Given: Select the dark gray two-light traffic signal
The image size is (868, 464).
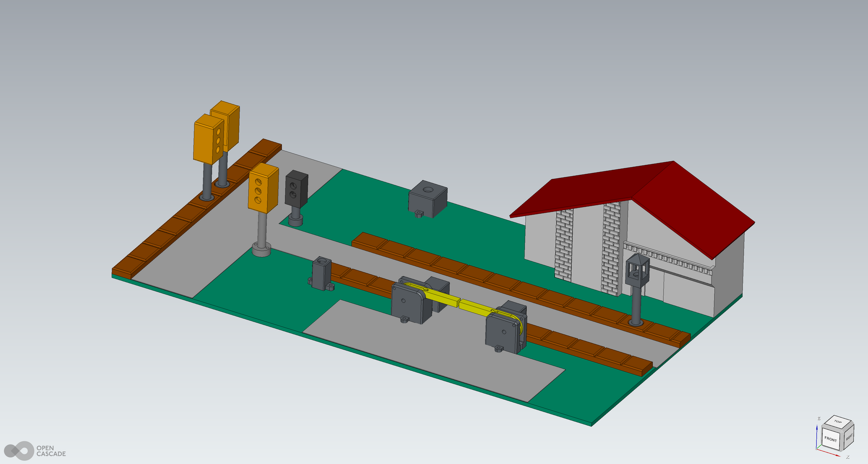Looking at the screenshot, I should click(297, 189).
